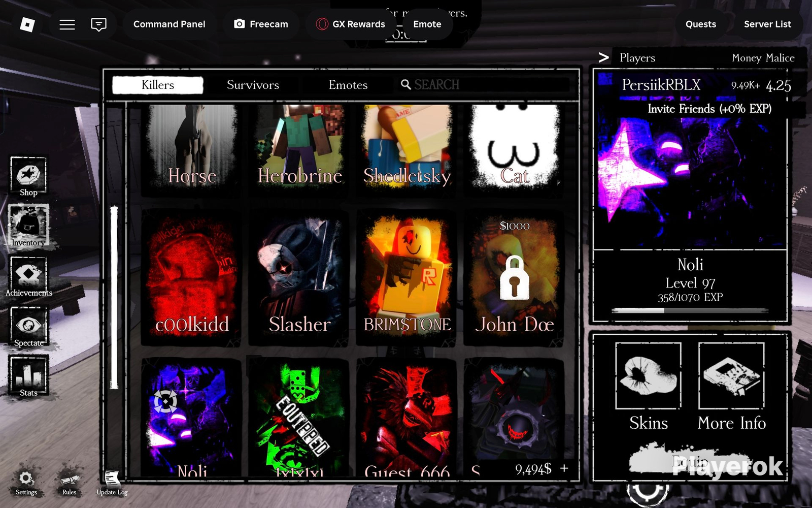Click the killer list scrollbar
The height and width of the screenshot is (508, 812).
click(x=114, y=297)
